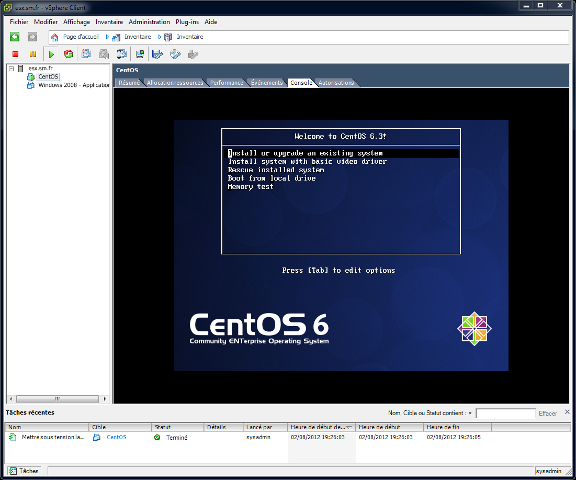Click the Tâches button in status bar
This screenshot has height=480, width=576.
coord(24,471)
